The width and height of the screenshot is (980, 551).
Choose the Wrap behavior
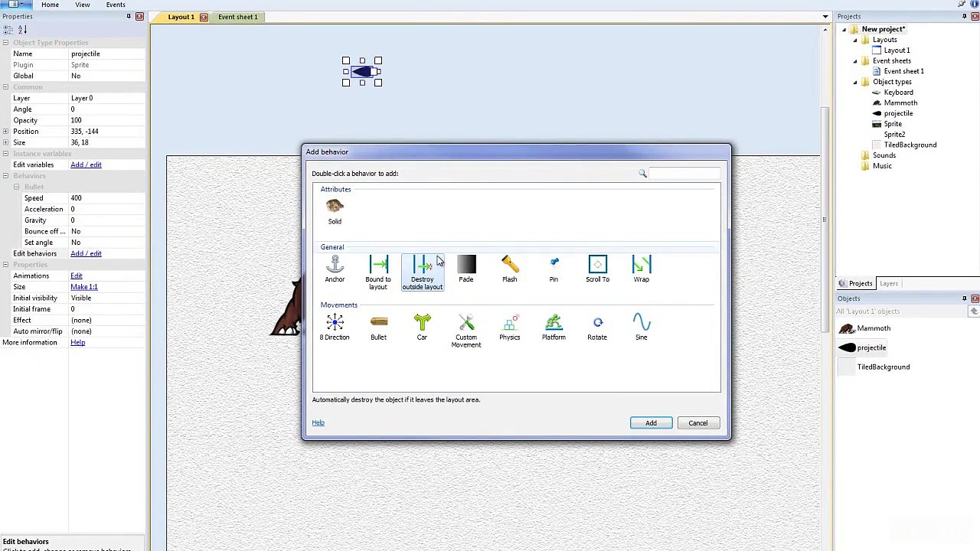642,269
